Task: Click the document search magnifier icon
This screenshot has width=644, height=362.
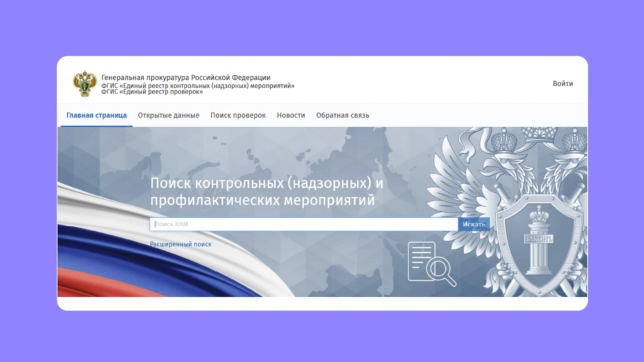Action: tap(432, 263)
